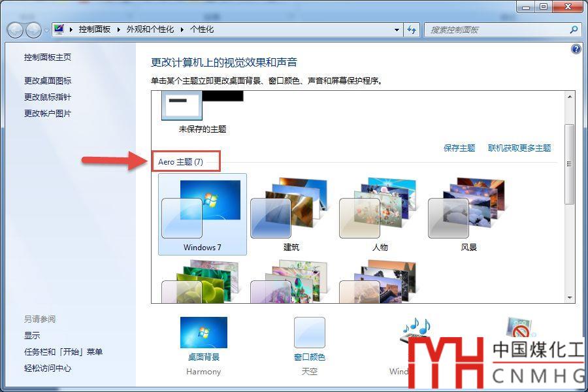Open 桌面背景 Harmony settings icon
Screen dimensions: 588x392
click(x=204, y=333)
